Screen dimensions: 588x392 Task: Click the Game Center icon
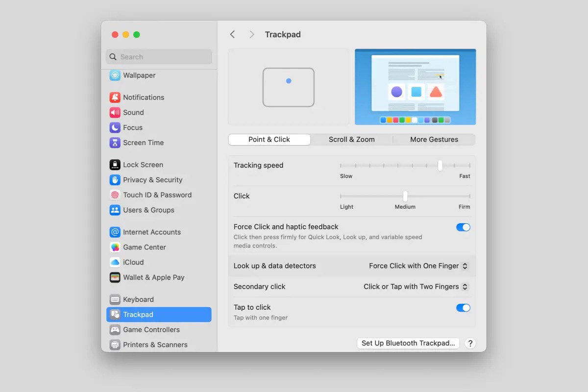[x=115, y=247]
